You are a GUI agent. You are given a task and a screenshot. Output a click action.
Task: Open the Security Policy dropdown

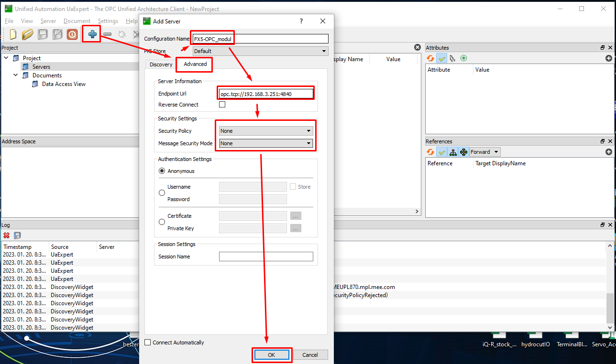[266, 131]
